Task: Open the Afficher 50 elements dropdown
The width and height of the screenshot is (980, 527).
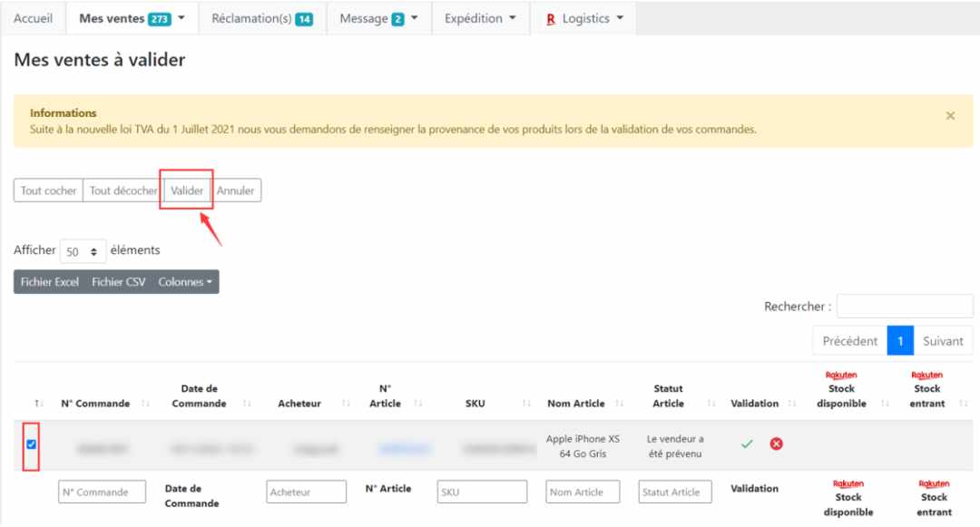Action: click(83, 251)
